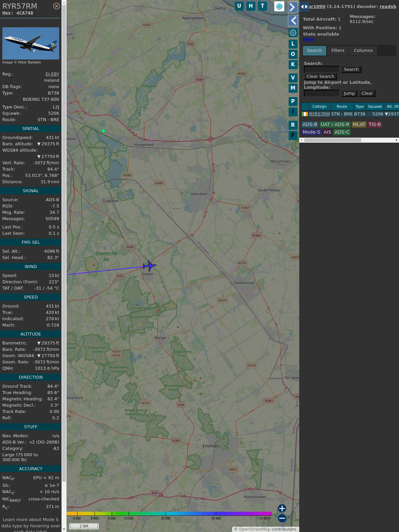Click the horizontal table scrollbar
Screen dimensions: 399x532
332,140
